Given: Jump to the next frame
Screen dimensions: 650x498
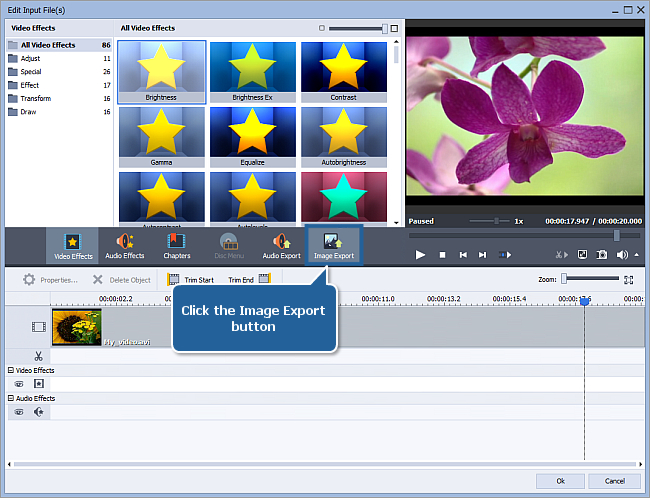Looking at the screenshot, I should pos(482,255).
